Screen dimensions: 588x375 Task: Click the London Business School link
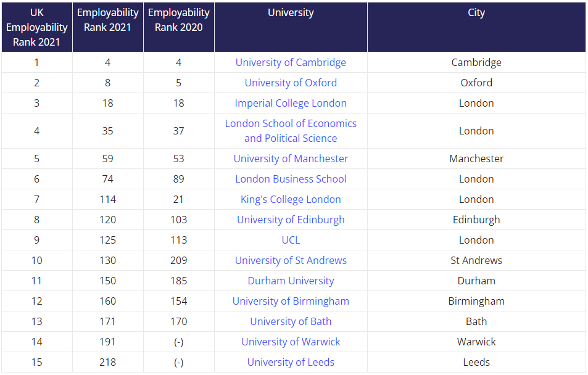tap(291, 179)
